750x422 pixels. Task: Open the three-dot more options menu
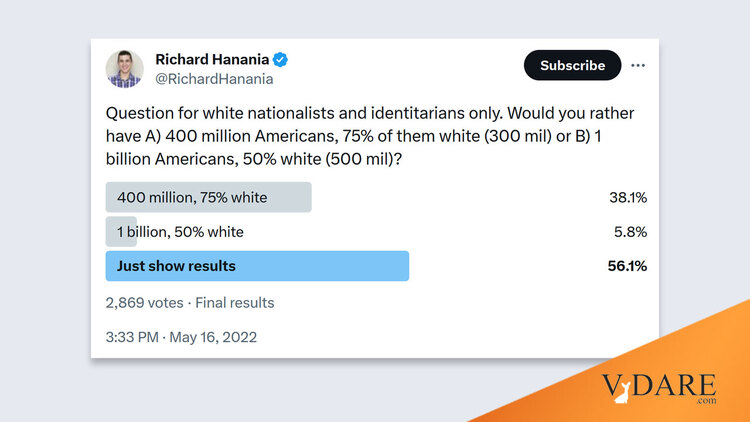[636, 66]
